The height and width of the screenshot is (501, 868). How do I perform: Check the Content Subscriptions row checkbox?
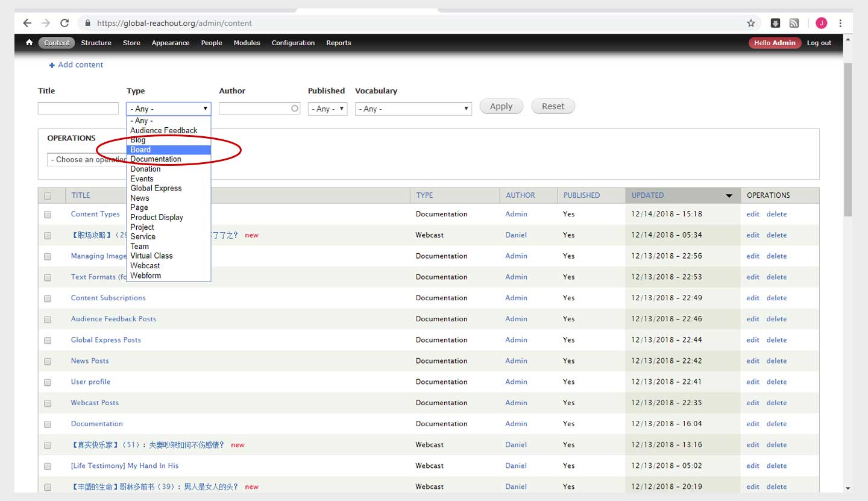point(48,298)
